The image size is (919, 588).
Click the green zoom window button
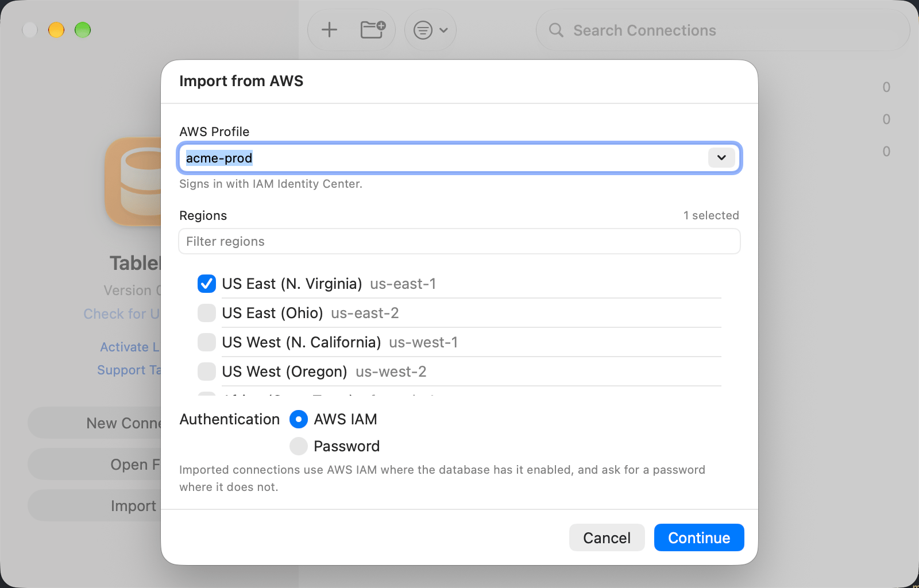click(83, 30)
